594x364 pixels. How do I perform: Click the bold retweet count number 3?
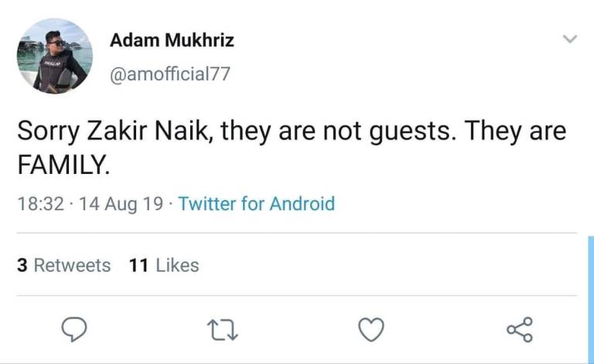[x=22, y=265]
